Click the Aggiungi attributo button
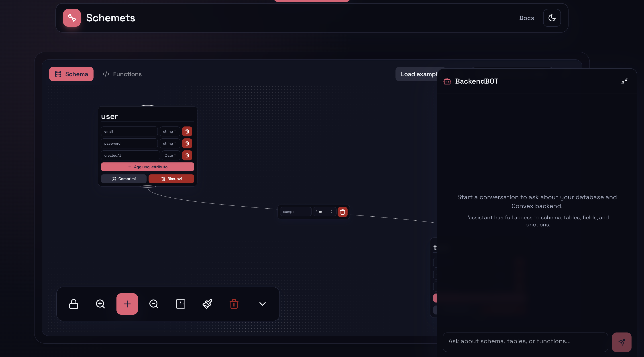644x357 pixels. click(x=147, y=167)
